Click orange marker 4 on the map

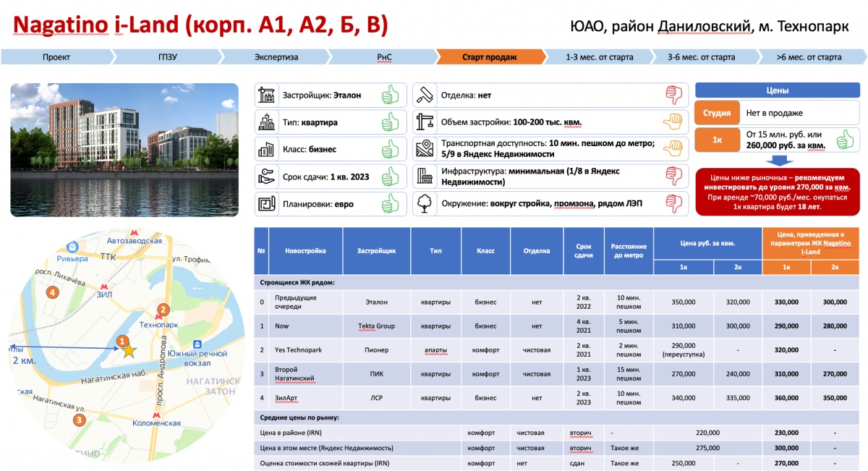[51, 292]
